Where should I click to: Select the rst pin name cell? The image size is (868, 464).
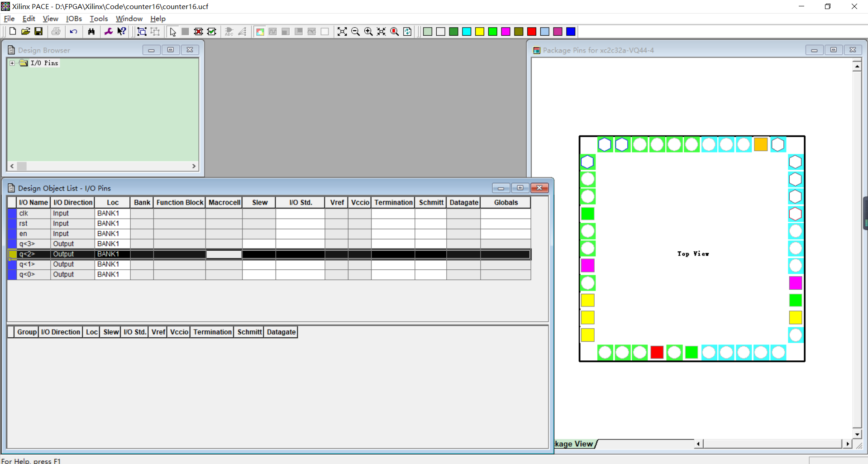pos(33,224)
